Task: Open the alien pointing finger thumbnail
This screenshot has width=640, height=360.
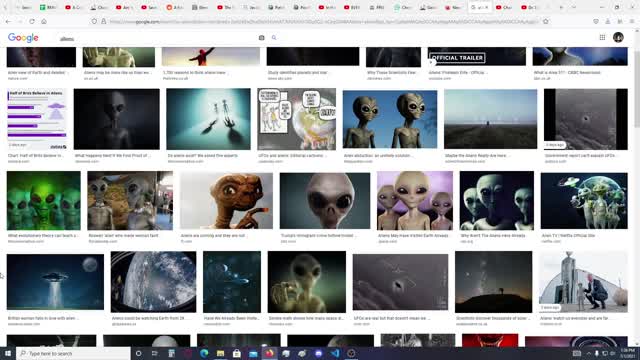Action: click(307, 282)
